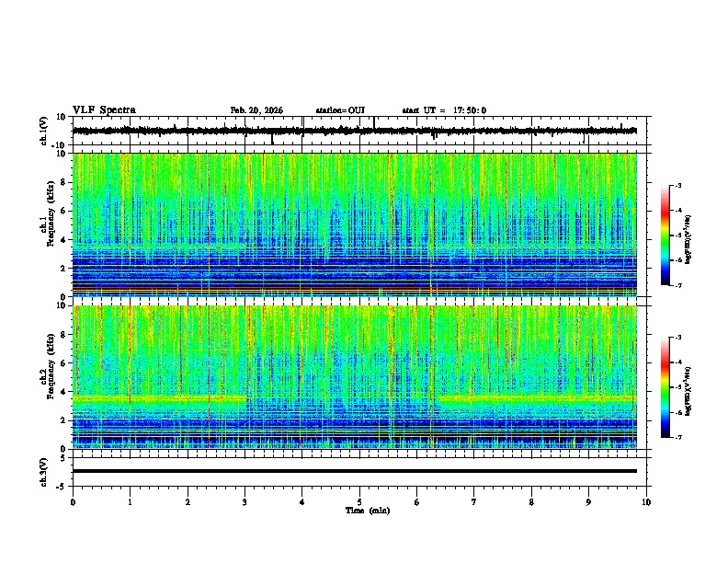Click the time axis tick label "5"

359,502
